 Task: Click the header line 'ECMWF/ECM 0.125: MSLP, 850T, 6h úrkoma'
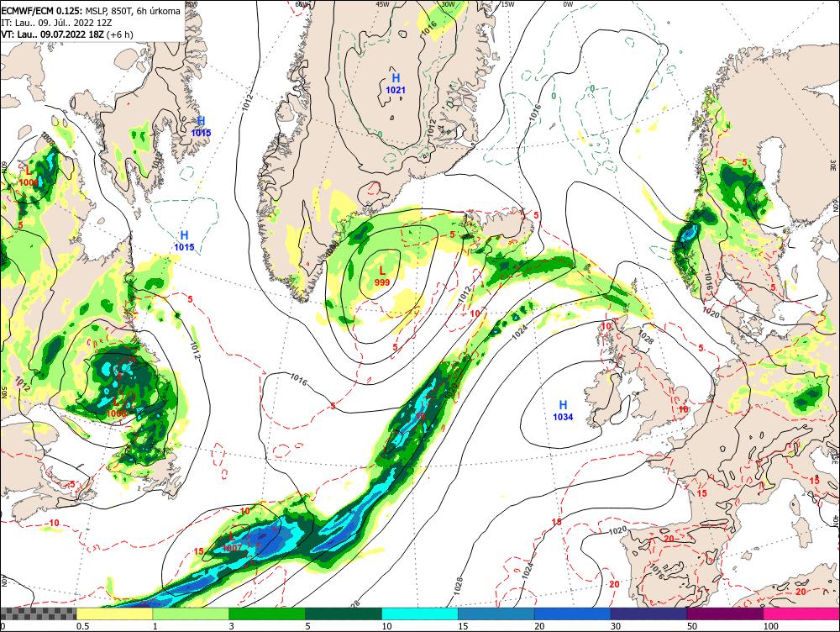point(91,11)
